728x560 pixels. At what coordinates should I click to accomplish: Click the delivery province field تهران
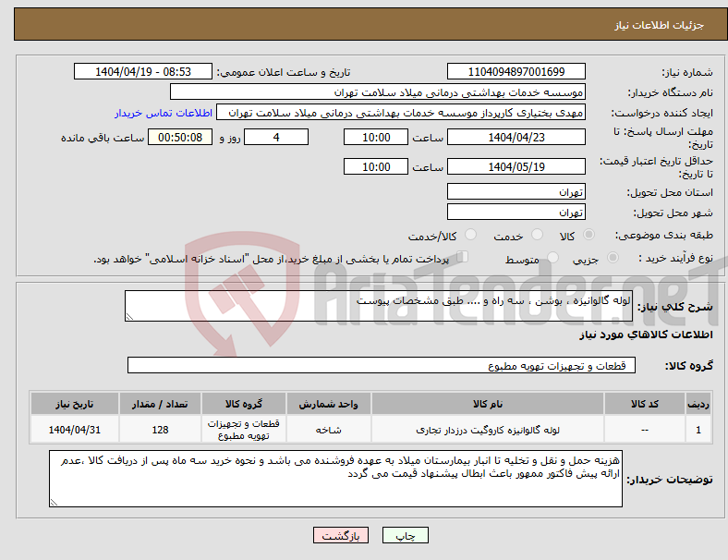(516, 191)
